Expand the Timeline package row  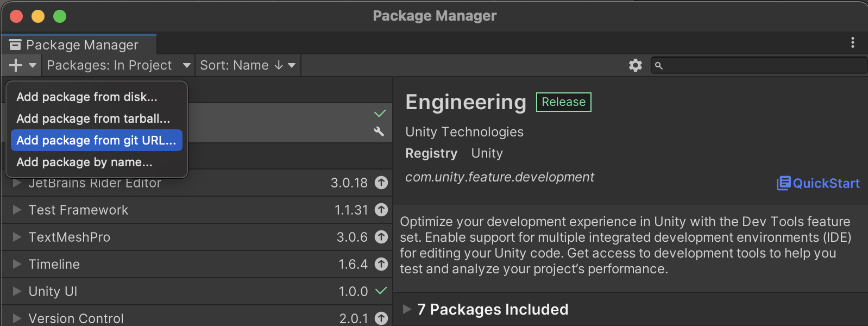tap(17, 264)
